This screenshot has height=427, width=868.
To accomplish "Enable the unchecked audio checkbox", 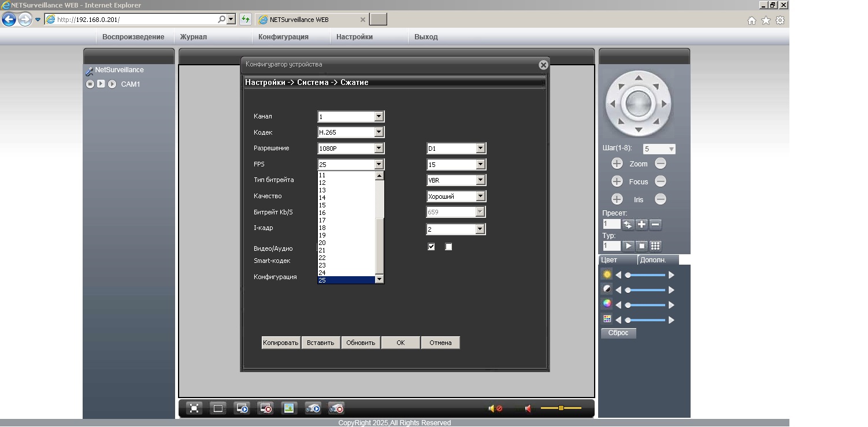I will point(448,247).
